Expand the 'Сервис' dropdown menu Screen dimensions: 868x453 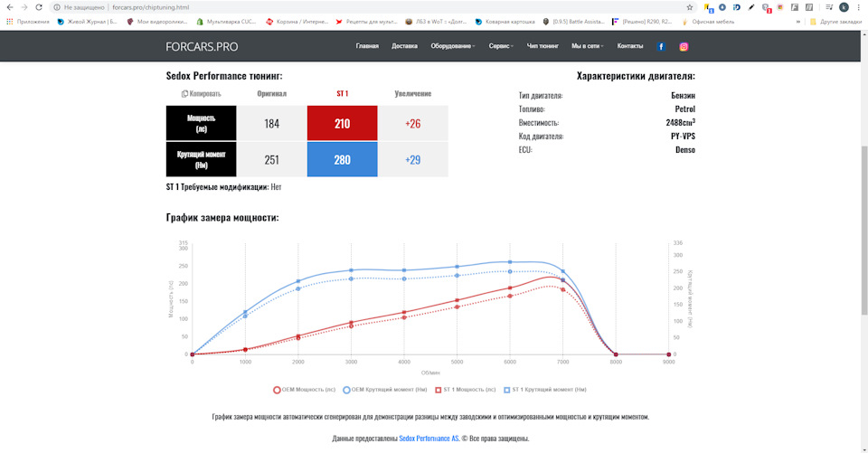tap(501, 46)
